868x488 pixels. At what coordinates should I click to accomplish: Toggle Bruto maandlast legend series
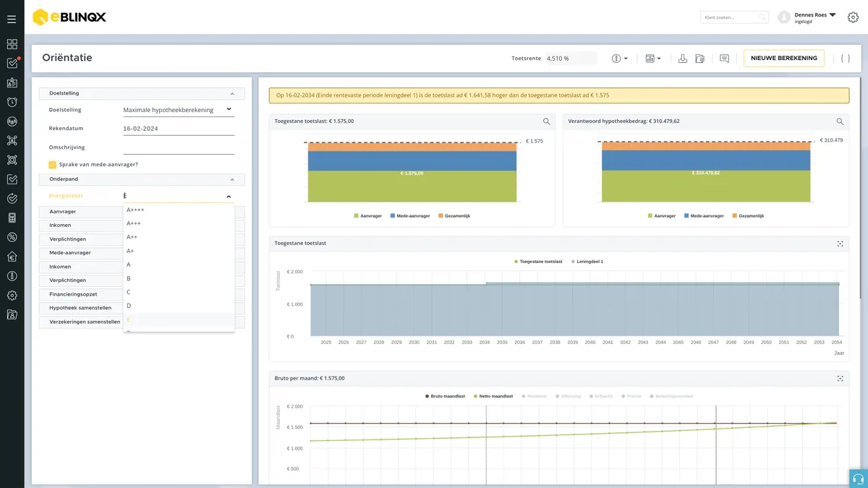(x=446, y=396)
